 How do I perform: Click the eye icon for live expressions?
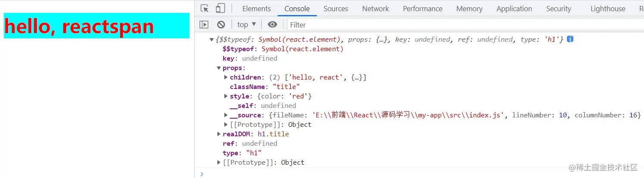272,25
